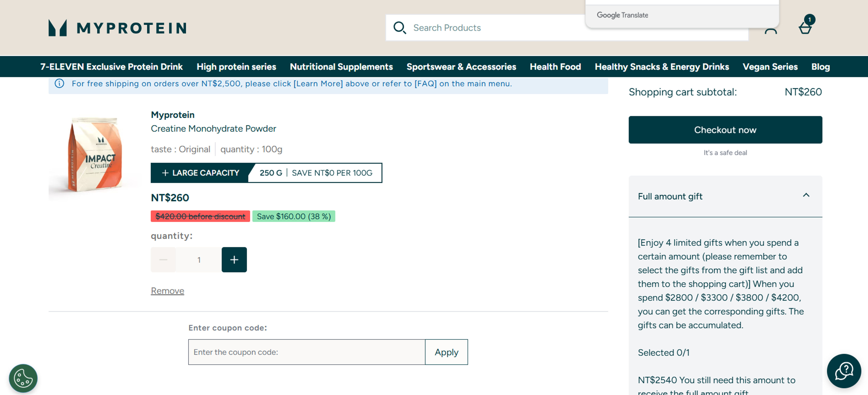Decrease quantity with minus button
Viewport: 868px width, 395px height.
pyautogui.click(x=163, y=260)
